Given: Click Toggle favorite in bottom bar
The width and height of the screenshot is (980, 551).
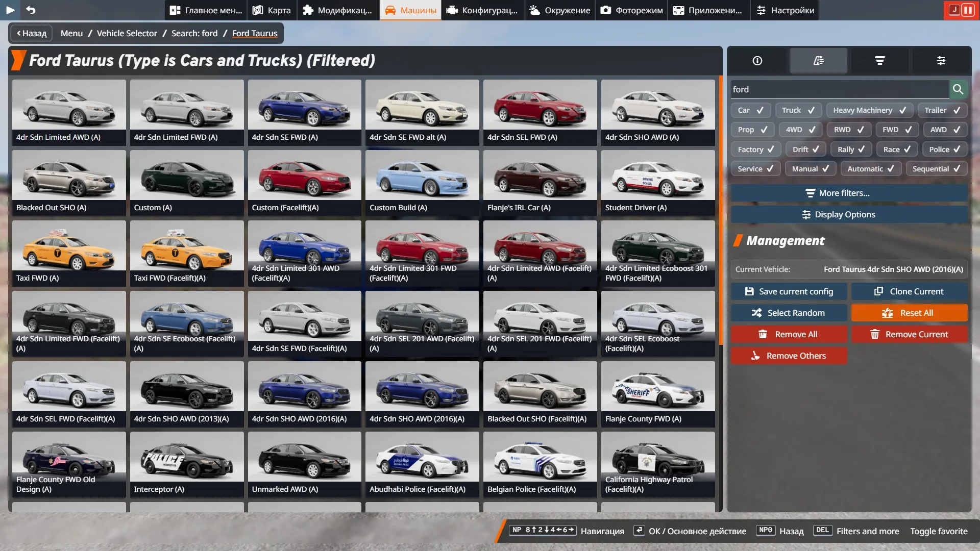Looking at the screenshot, I should (x=939, y=531).
